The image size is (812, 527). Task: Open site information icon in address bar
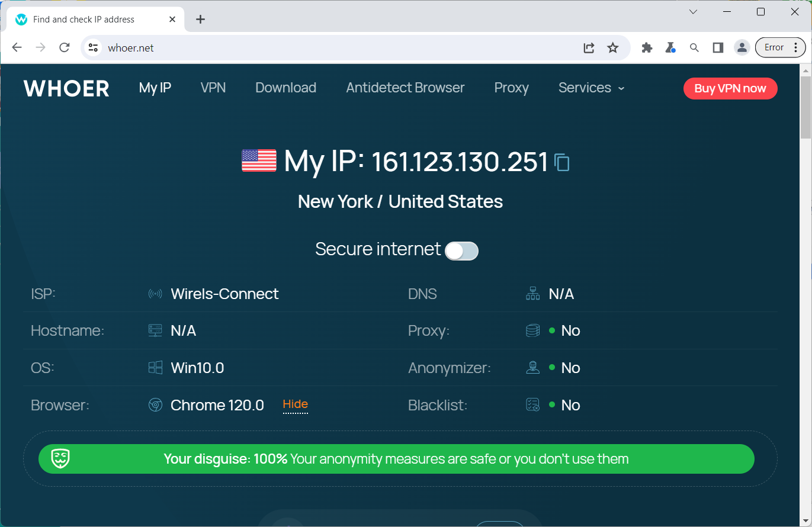click(x=93, y=48)
